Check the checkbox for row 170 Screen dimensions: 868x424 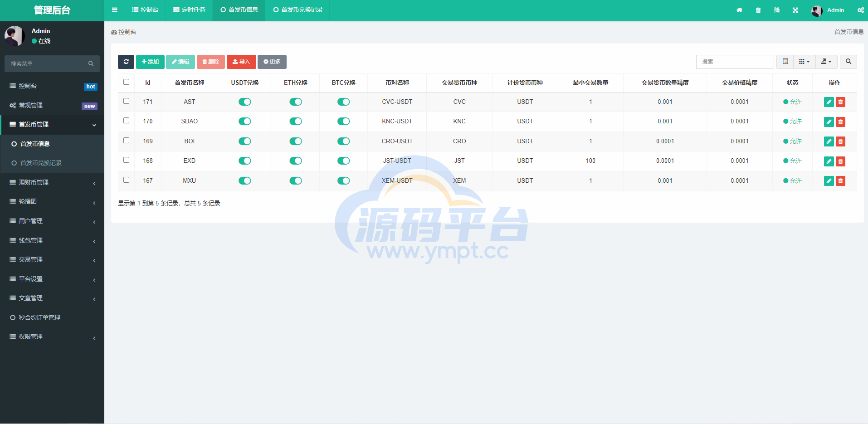pos(126,121)
